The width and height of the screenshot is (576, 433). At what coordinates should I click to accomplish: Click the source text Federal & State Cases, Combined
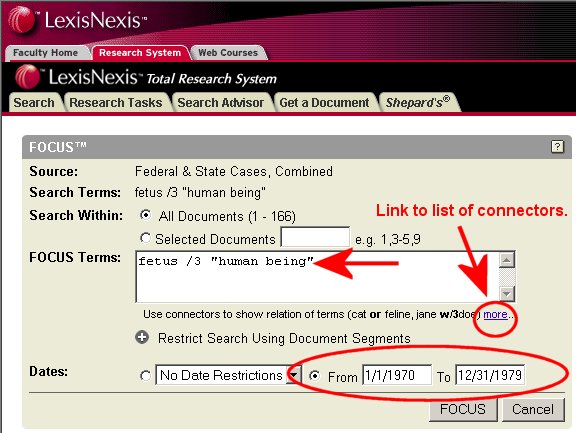tap(234, 172)
